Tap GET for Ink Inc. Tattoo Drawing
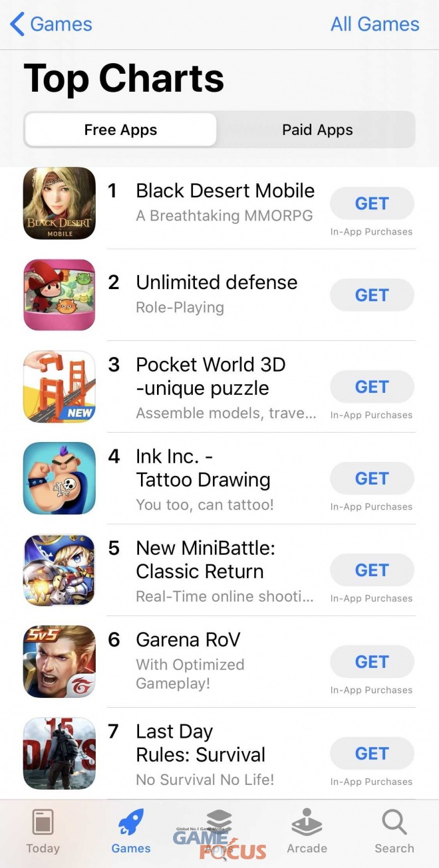Viewport: 439px width, 868px height. click(372, 479)
